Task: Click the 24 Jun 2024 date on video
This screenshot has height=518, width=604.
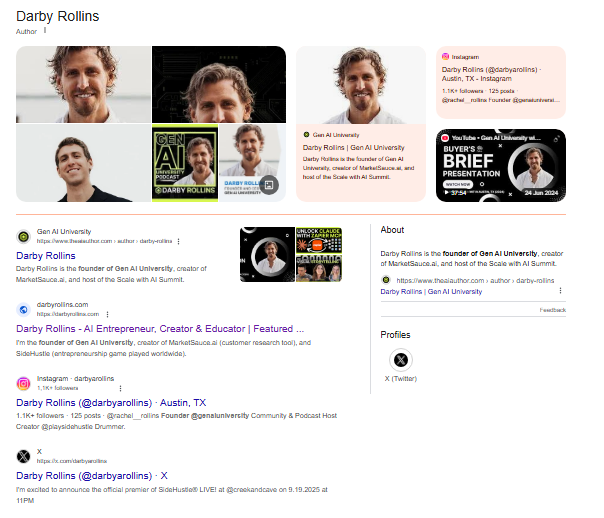Action: point(541,193)
